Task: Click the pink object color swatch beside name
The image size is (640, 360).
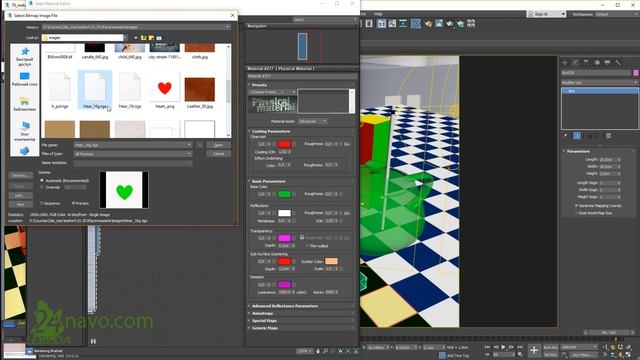Action: [636, 73]
